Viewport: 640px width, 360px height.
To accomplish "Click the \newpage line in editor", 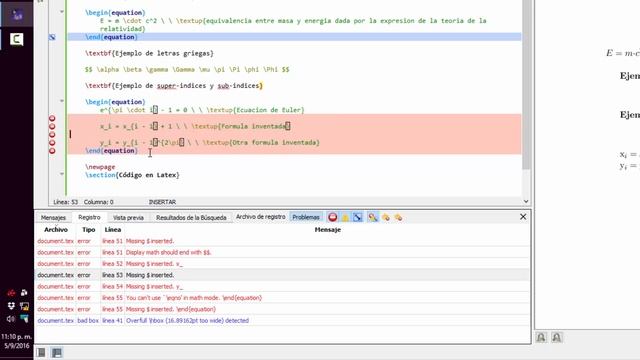I will pyautogui.click(x=100, y=167).
